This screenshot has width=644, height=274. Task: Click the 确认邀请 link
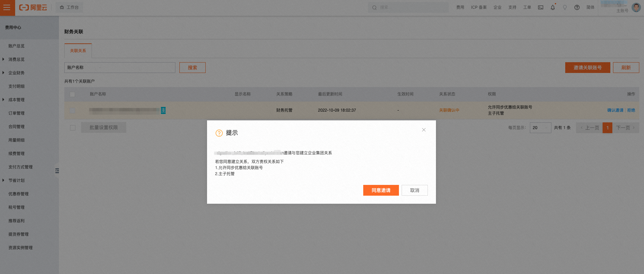(x=615, y=110)
